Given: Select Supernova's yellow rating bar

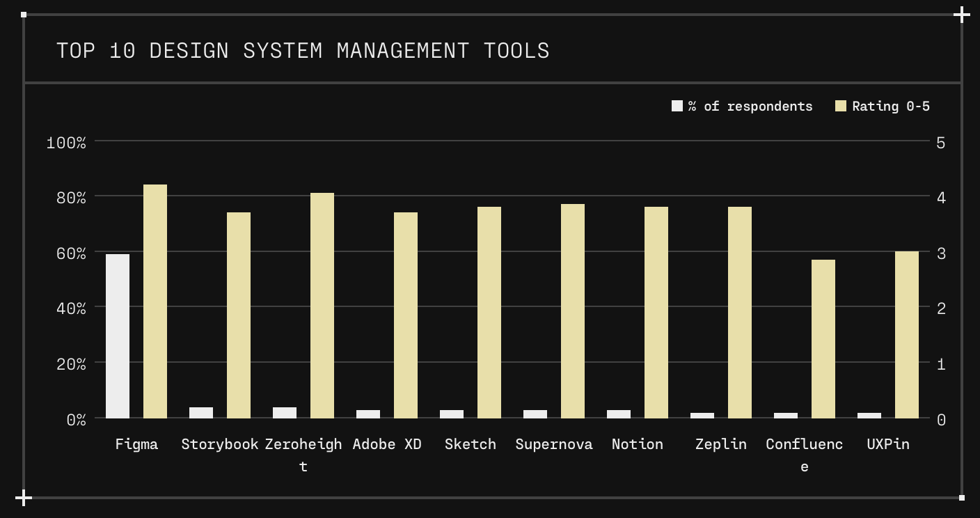Looking at the screenshot, I should click(573, 311).
